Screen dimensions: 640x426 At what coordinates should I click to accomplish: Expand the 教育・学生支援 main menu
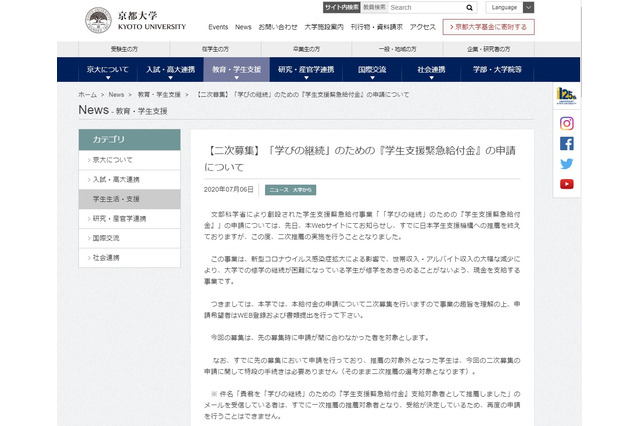(236, 70)
